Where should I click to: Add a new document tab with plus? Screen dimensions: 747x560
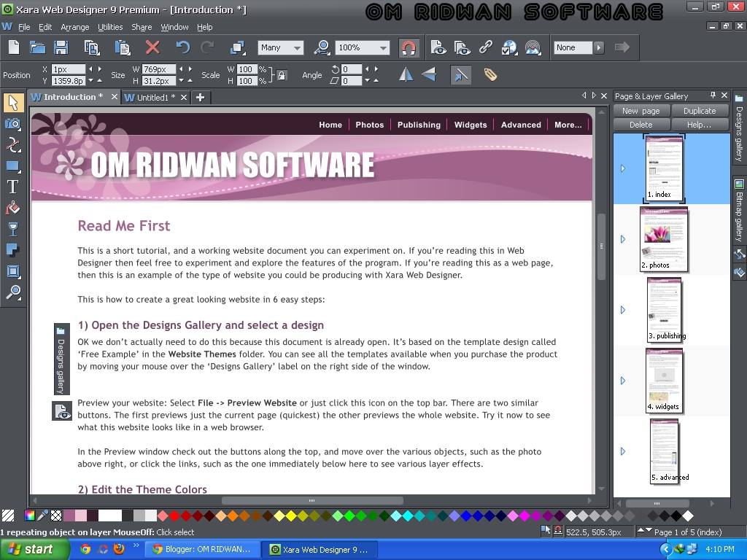(200, 98)
